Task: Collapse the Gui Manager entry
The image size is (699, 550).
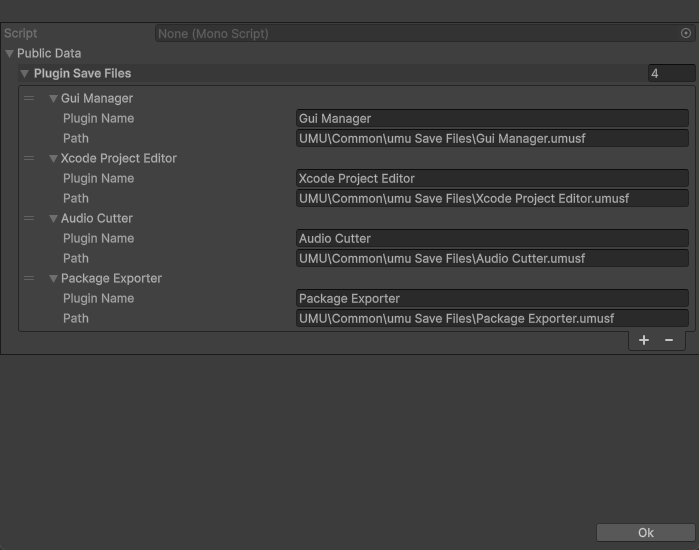Action: [x=53, y=99]
